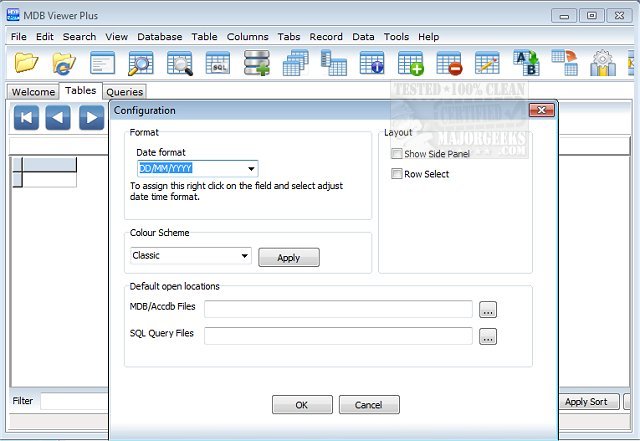Click the edit table pencil icon
The height and width of the screenshot is (441, 640).
pos(487,63)
